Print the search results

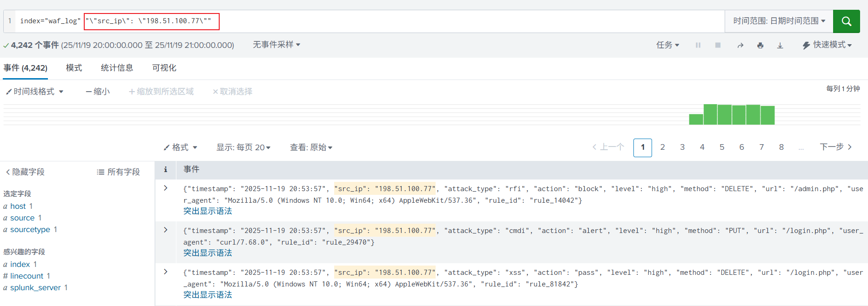pyautogui.click(x=760, y=45)
